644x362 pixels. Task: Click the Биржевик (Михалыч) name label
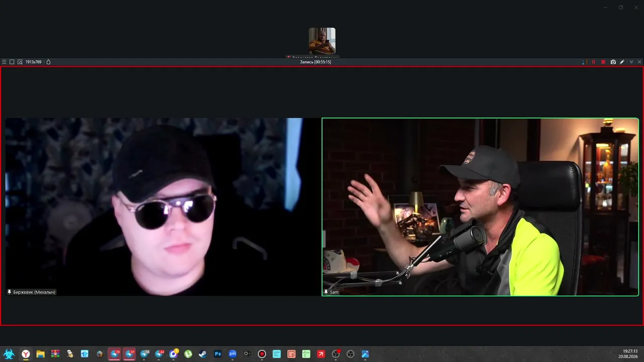coord(34,292)
